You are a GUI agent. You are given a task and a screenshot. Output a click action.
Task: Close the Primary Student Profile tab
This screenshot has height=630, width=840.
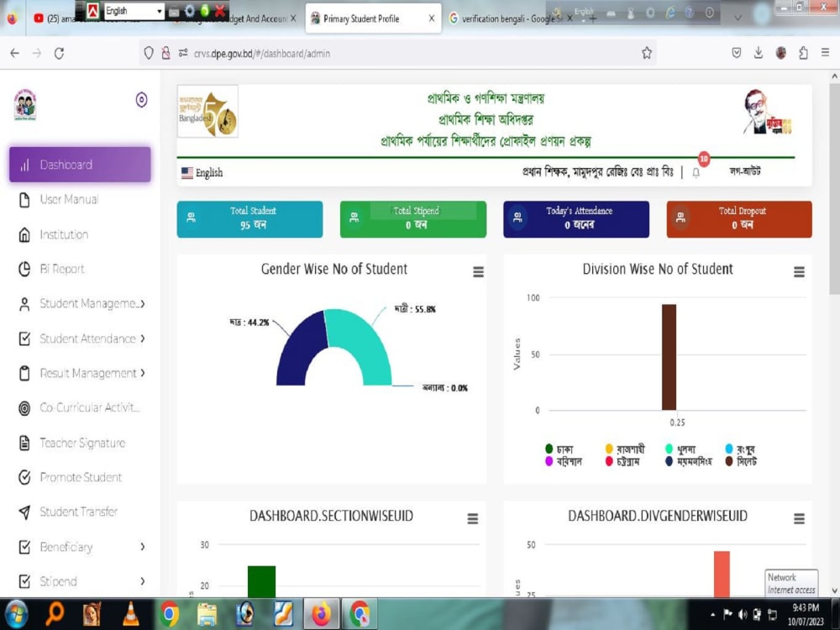point(431,18)
